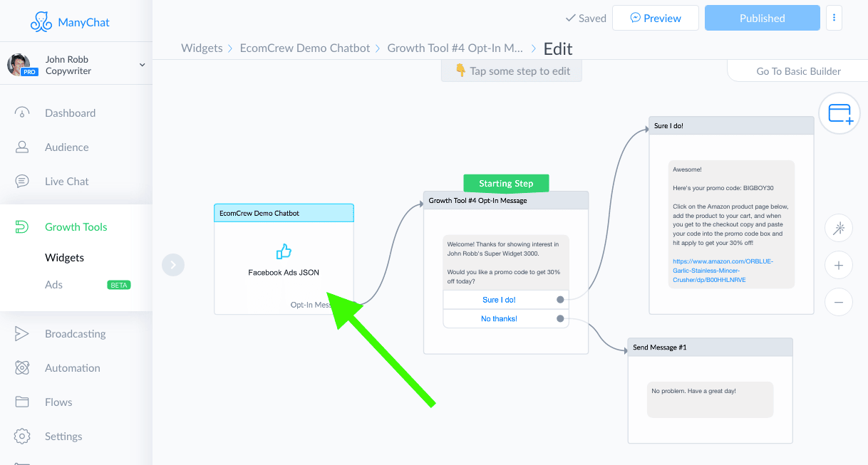Expand the collapsed side panel arrow

173,265
